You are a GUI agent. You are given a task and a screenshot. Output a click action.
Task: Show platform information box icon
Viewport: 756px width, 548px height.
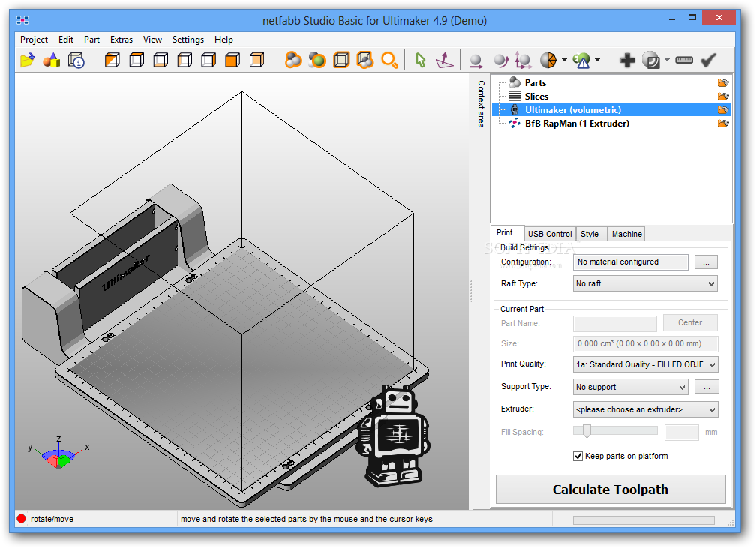(x=76, y=60)
